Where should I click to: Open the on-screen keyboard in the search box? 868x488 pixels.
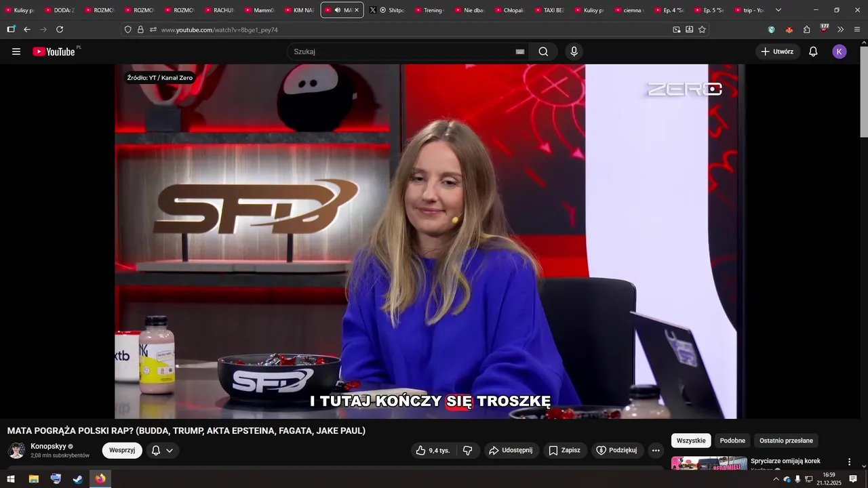click(x=520, y=52)
